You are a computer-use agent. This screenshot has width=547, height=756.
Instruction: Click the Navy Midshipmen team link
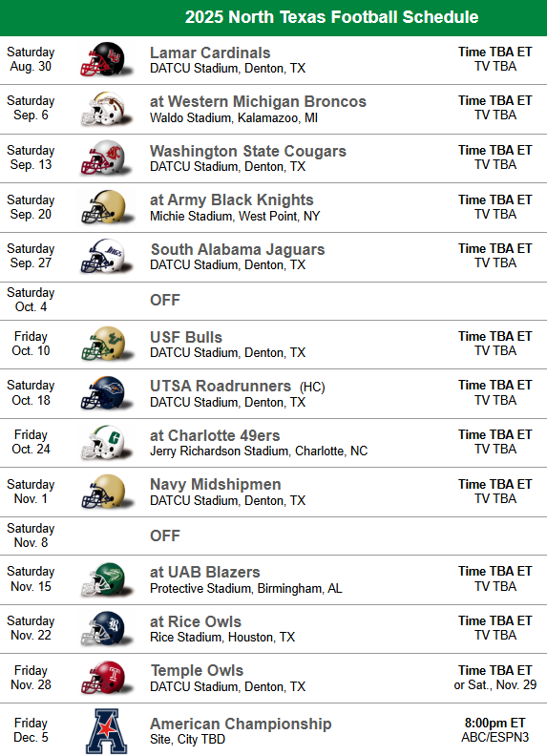(215, 485)
